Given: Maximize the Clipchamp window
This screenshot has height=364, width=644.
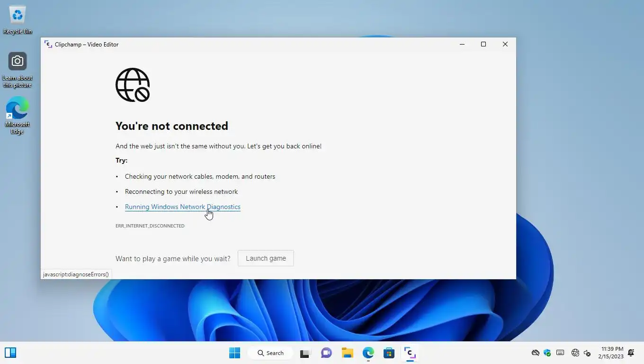Looking at the screenshot, I should (483, 44).
